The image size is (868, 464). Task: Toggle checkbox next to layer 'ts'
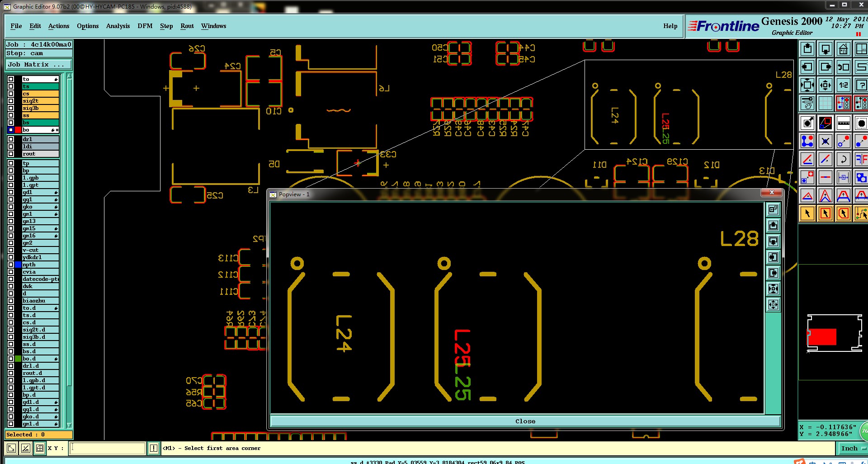tap(11, 86)
